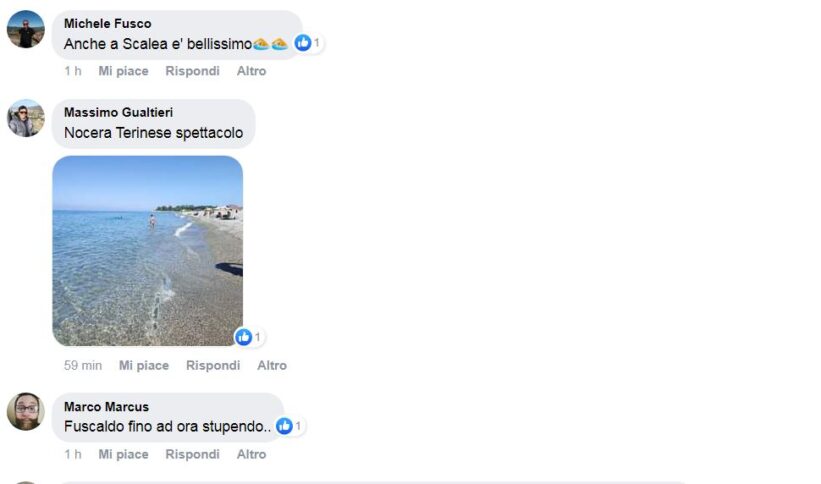Viewport: 821px width, 484px height.
Task: Open Marco Marcus's profile avatar
Action: pos(26,412)
